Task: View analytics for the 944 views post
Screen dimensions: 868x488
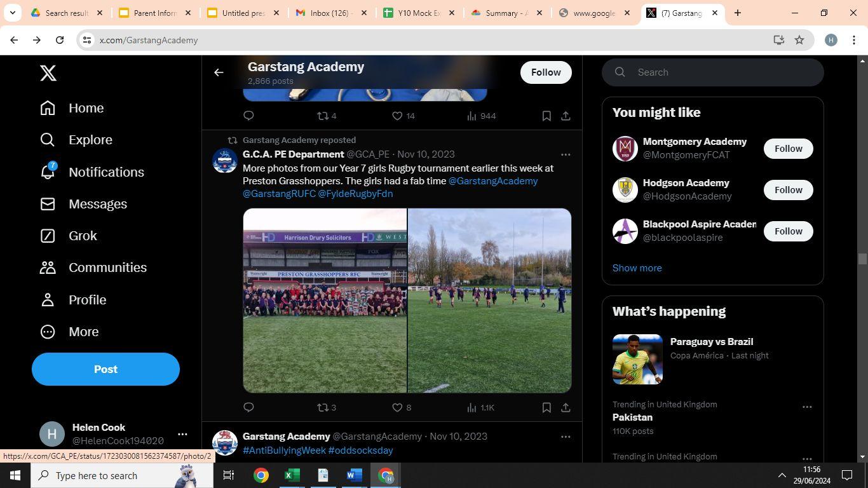Action: (x=481, y=116)
